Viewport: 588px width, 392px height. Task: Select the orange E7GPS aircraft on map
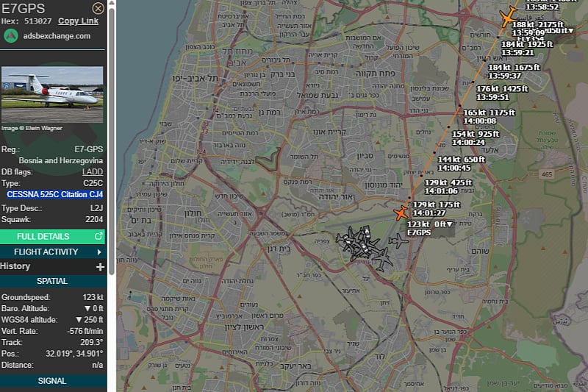[401, 213]
